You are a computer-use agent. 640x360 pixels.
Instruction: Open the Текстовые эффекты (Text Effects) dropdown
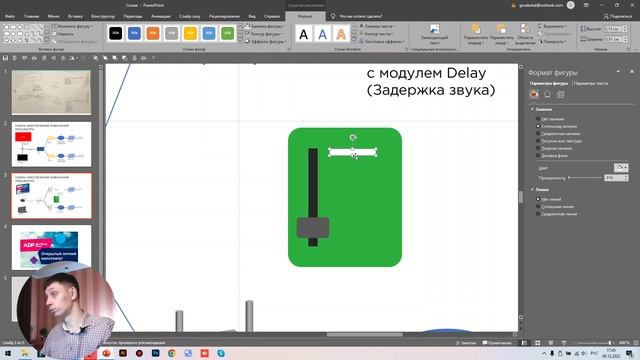click(x=382, y=42)
